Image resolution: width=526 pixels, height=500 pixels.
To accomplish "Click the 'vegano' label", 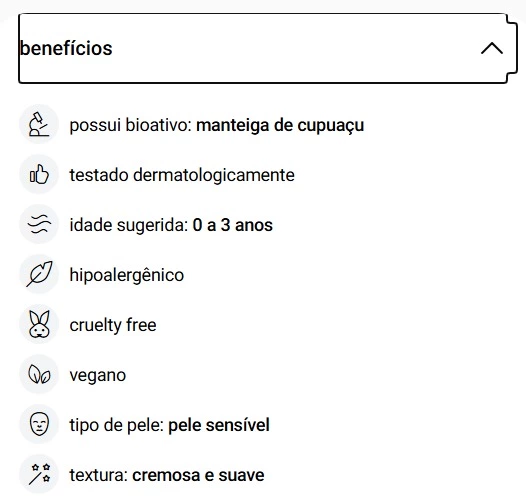I will tap(98, 376).
